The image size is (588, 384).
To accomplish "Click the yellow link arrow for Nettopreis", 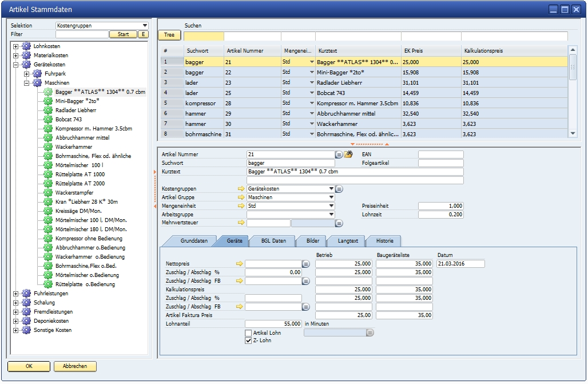I will coord(241,264).
